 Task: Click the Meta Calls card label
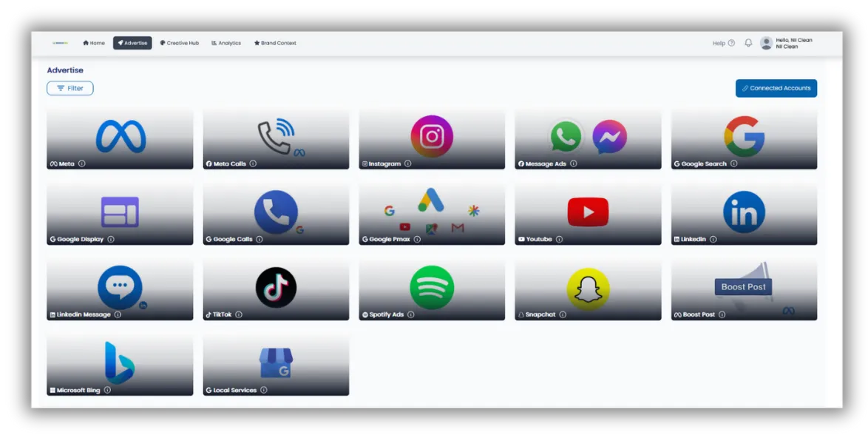pos(230,163)
